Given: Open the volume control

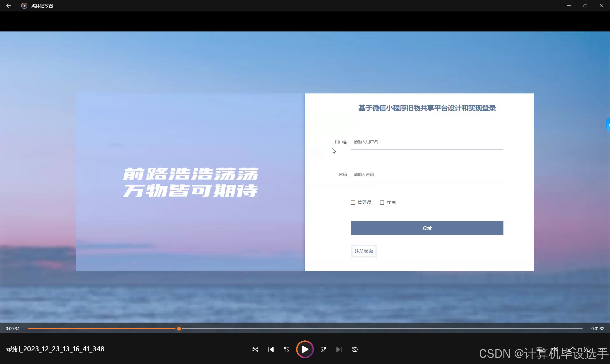Looking at the screenshot, I should coord(555,349).
